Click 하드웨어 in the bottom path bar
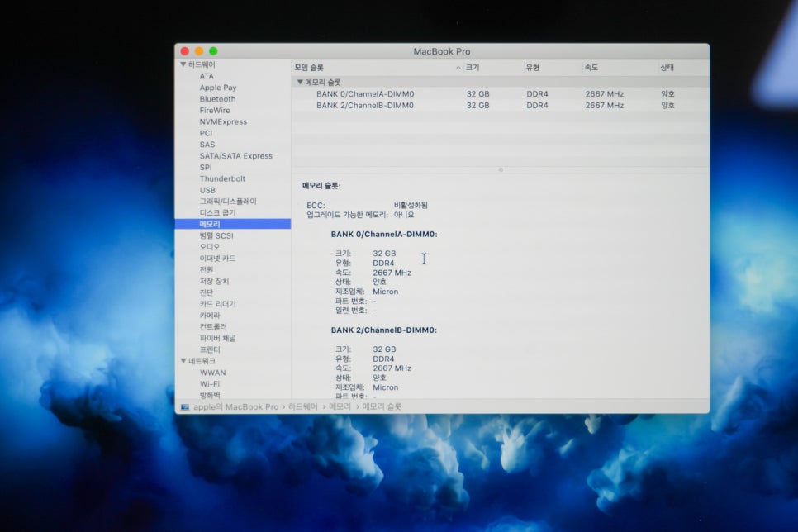The width and height of the screenshot is (798, 532). pos(303,406)
